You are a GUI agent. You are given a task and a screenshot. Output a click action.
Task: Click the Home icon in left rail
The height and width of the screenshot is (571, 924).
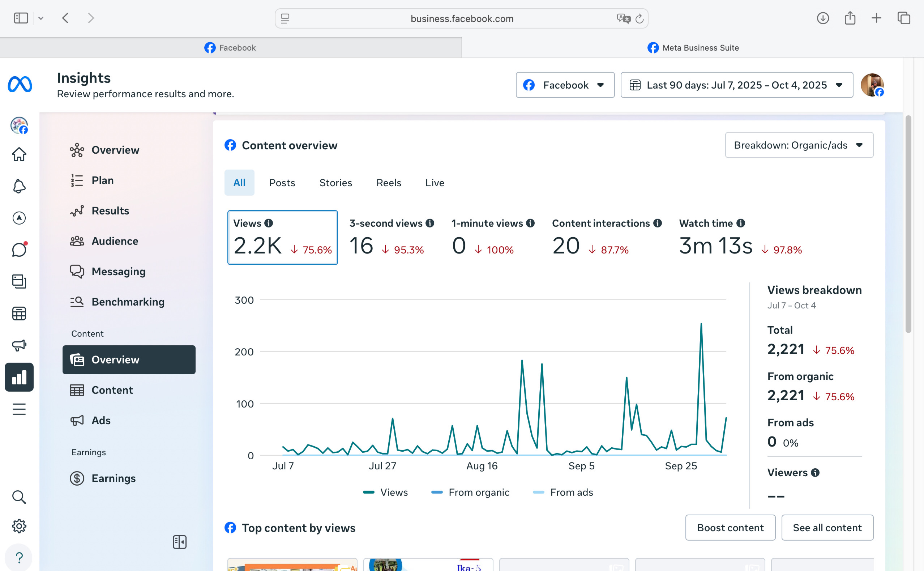[x=19, y=154]
